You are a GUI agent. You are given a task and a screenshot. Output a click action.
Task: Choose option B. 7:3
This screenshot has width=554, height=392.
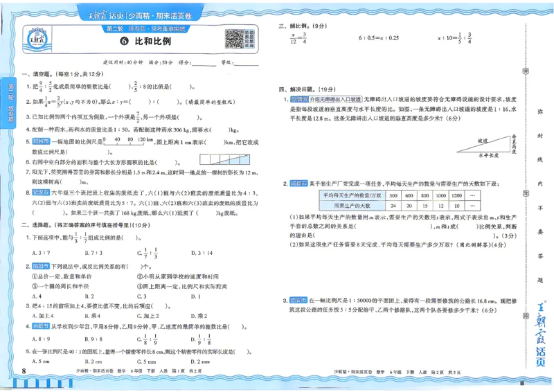[93, 253]
